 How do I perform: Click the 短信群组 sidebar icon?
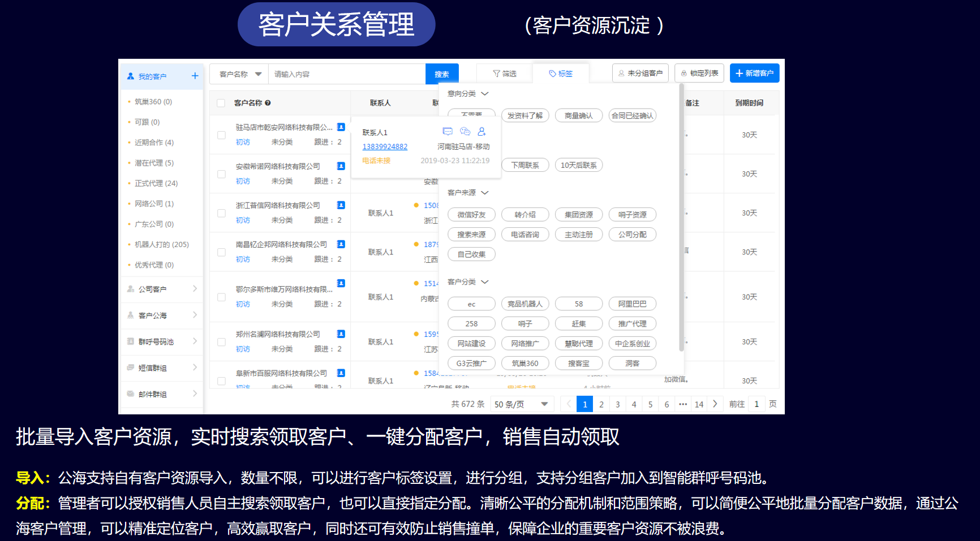[x=131, y=367]
